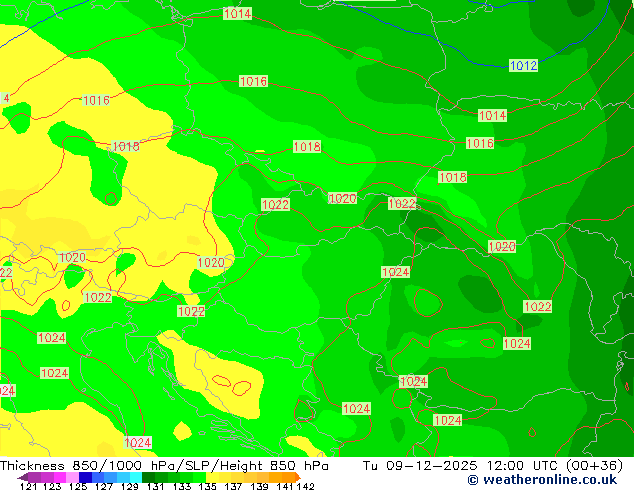Click the legend value 137
634x490 pixels.
(233, 486)
